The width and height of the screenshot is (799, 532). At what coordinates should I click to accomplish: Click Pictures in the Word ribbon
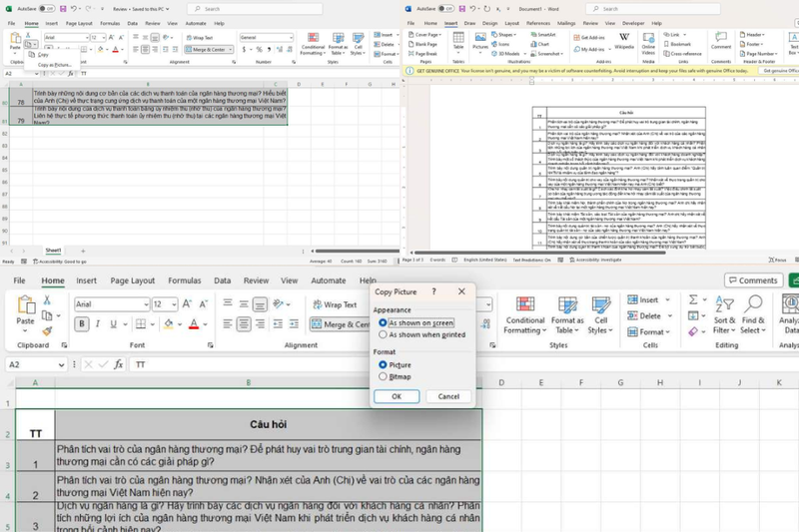click(480, 41)
